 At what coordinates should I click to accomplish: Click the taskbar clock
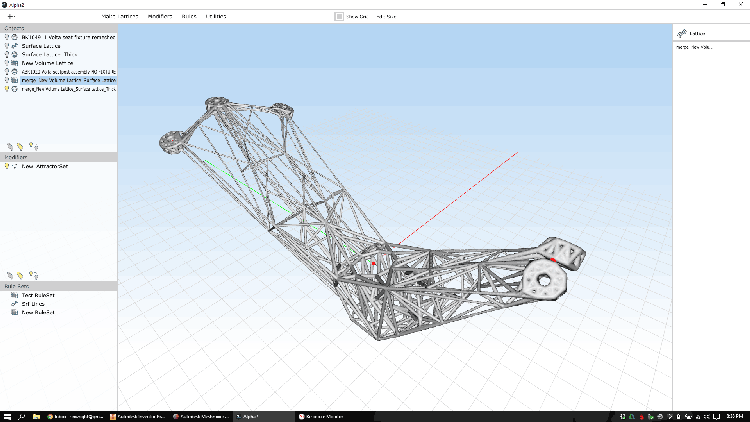pos(734,417)
